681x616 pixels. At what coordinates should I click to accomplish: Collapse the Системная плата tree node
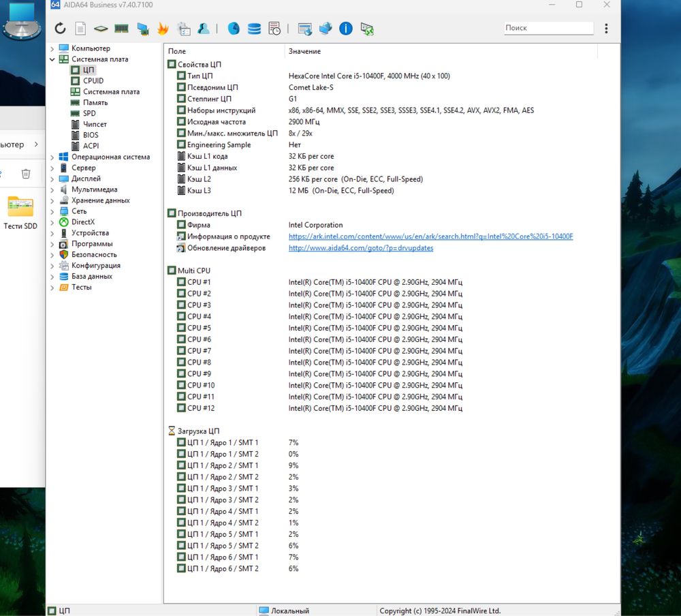[x=52, y=59]
